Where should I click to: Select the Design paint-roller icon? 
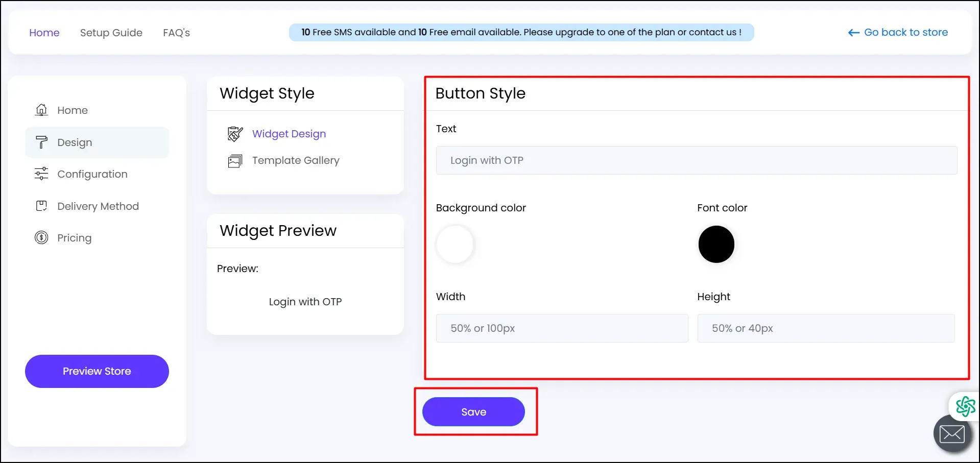[x=41, y=142]
